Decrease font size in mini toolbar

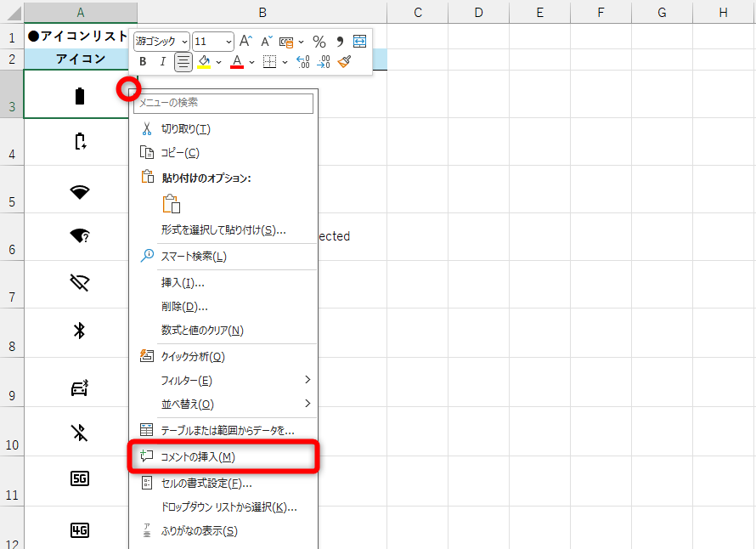pos(266,42)
